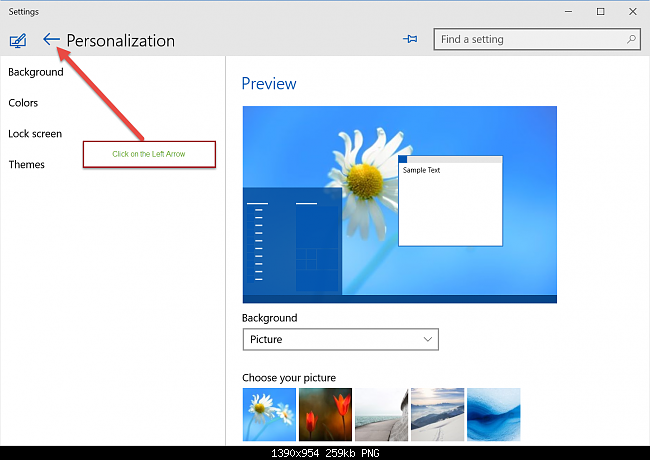Select the snowy mountain picture

pos(437,414)
